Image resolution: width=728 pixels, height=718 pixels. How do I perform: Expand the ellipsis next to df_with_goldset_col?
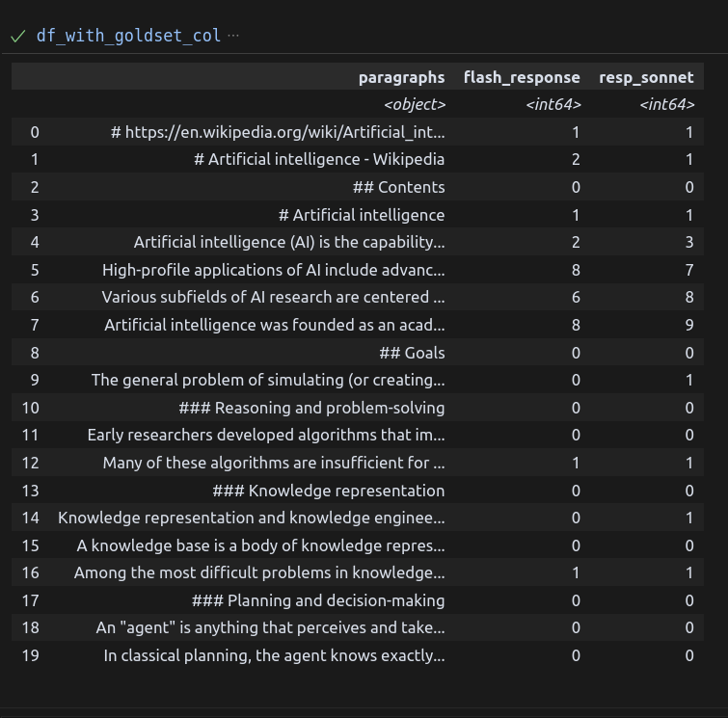(233, 36)
